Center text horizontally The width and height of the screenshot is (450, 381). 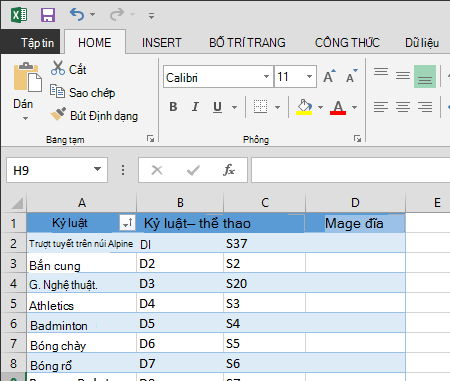403,107
